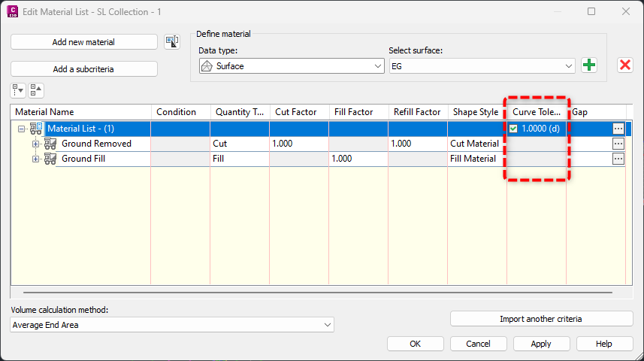Click the pick-from-drawing icon beside Add new material
This screenshot has width=644, height=361.
coord(172,42)
